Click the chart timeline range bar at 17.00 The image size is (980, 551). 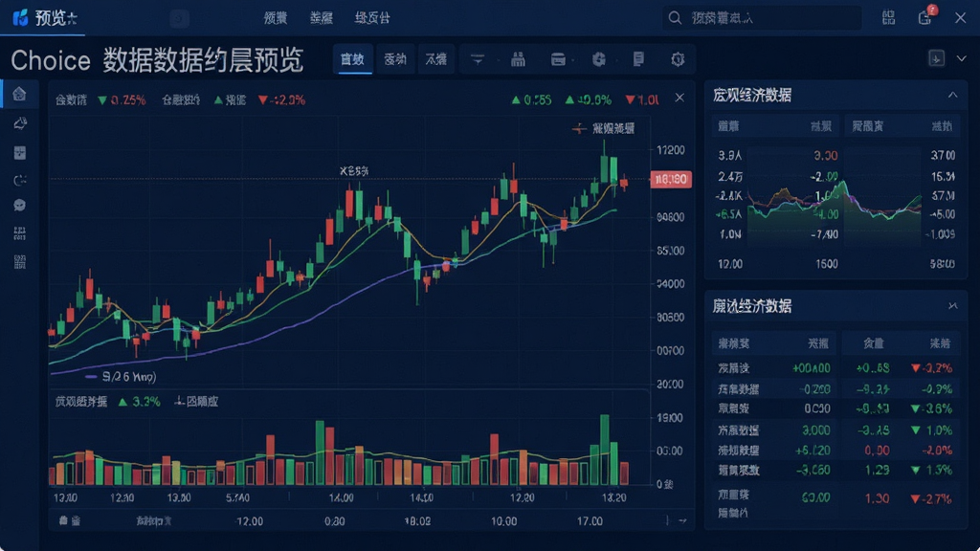[590, 521]
